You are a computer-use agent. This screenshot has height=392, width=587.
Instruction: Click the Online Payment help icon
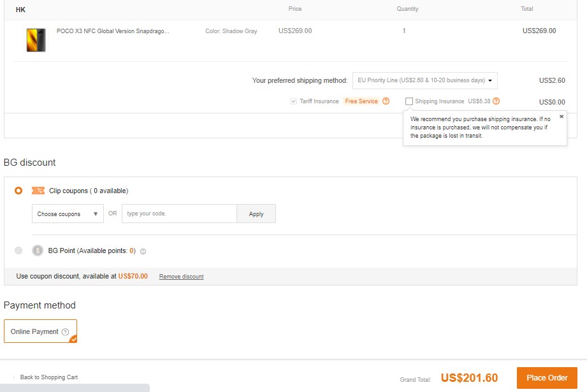click(65, 332)
